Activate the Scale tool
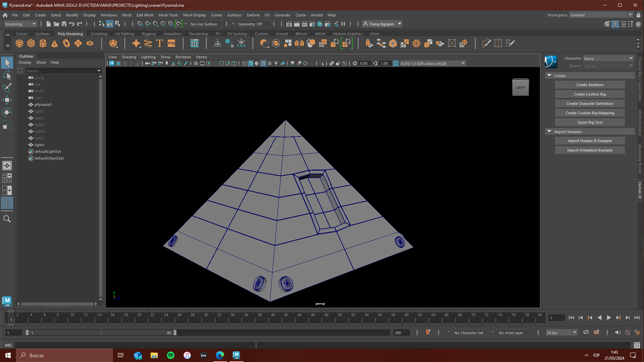 click(x=7, y=125)
